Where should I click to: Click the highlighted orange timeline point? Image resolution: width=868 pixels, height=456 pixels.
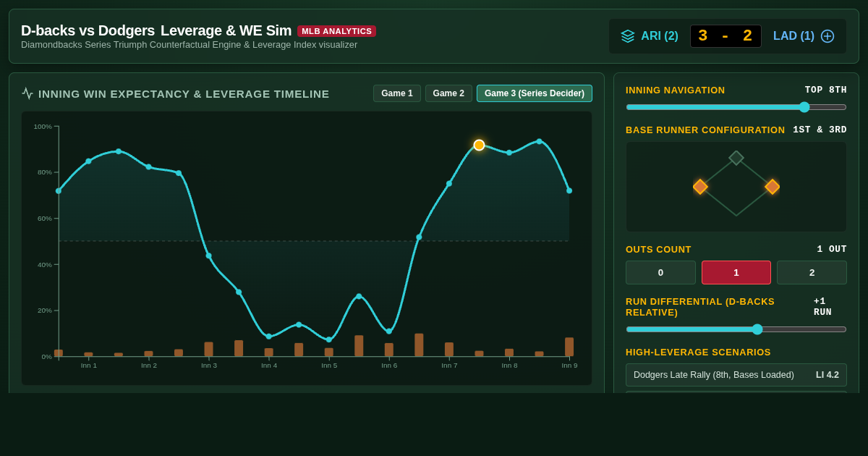(479, 145)
